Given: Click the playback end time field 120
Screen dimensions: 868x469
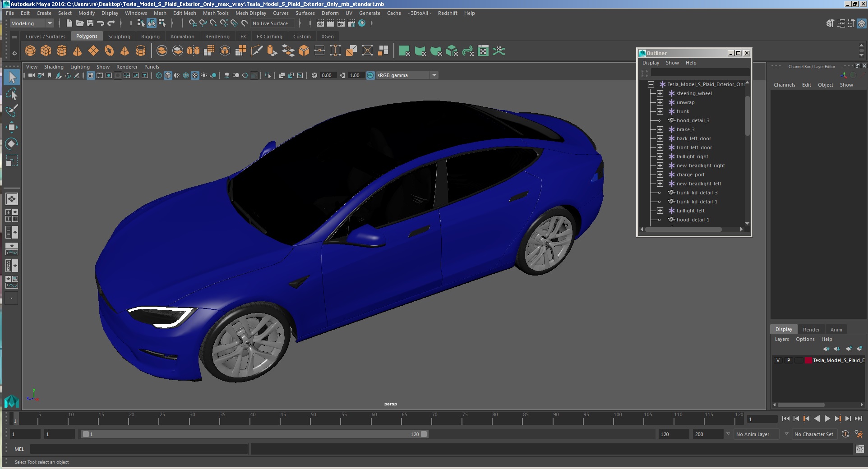Looking at the screenshot, I should [673, 434].
